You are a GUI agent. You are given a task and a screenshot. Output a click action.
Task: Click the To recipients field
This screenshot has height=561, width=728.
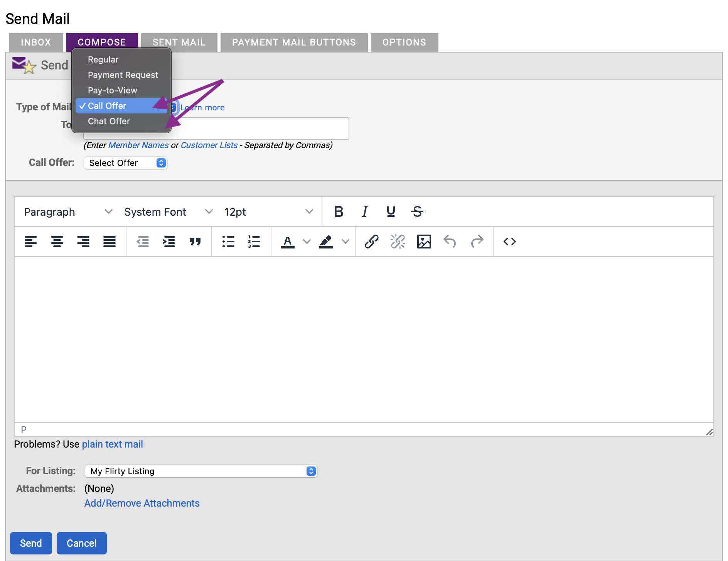point(216,128)
